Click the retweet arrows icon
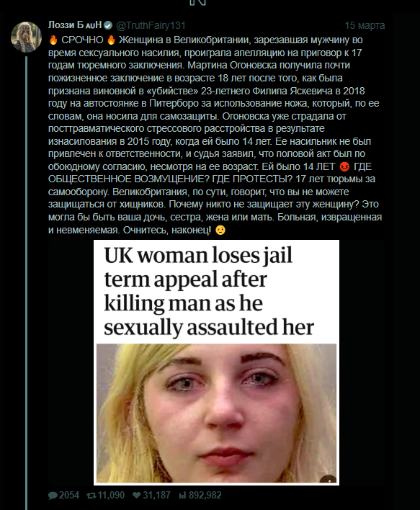 (x=91, y=496)
